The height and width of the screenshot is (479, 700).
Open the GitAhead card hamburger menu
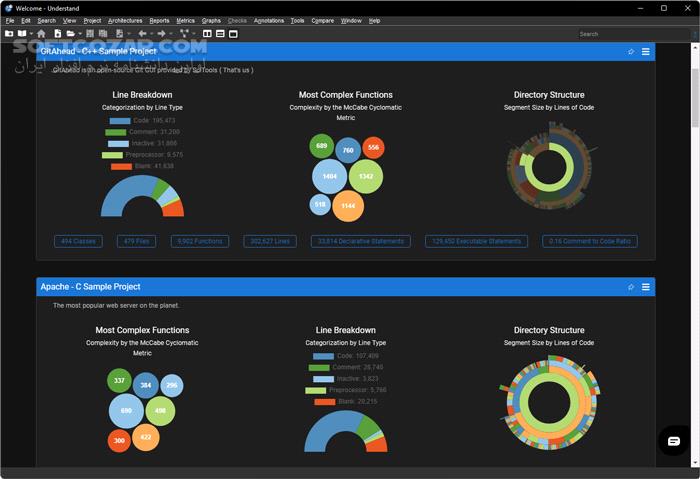click(646, 52)
